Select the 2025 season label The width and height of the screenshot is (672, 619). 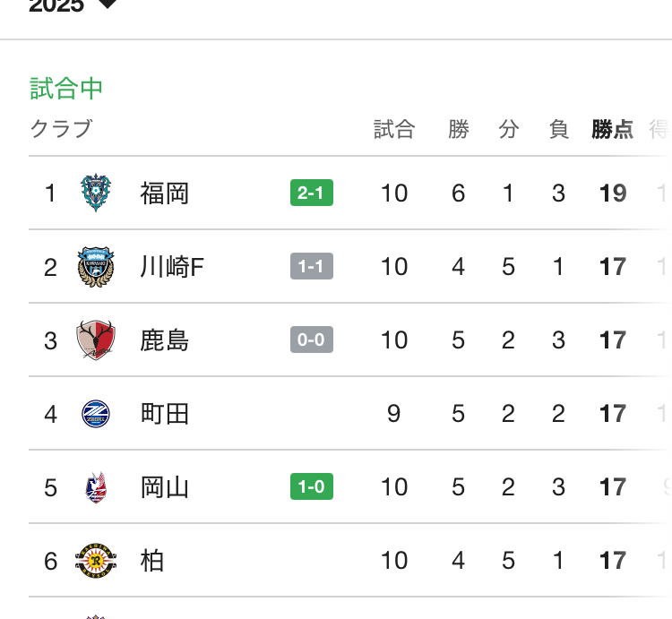pos(56,6)
